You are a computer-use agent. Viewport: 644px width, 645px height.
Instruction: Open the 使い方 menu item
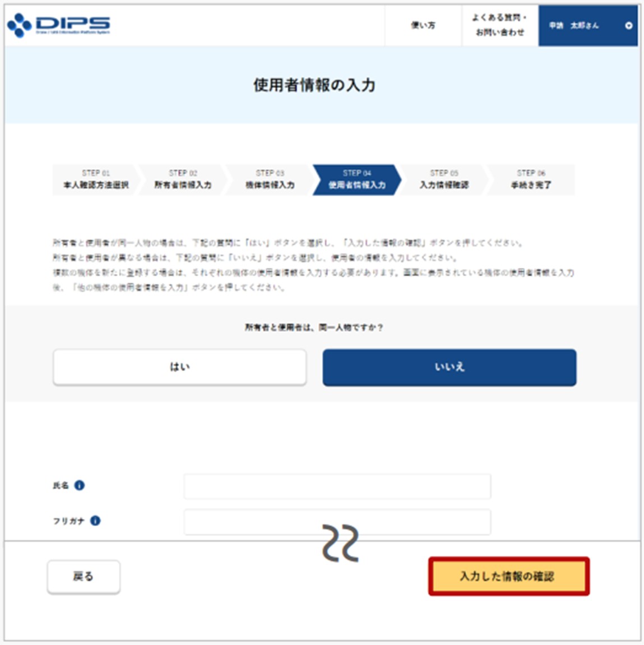(423, 26)
